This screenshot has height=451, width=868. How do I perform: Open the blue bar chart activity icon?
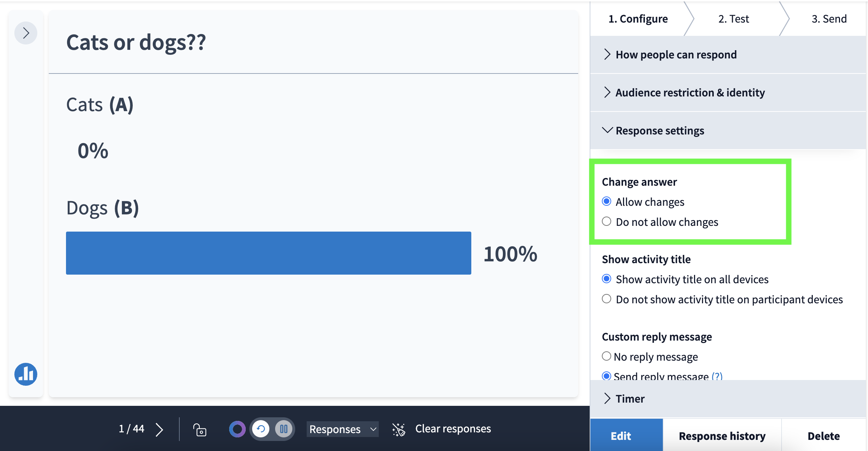coord(25,374)
